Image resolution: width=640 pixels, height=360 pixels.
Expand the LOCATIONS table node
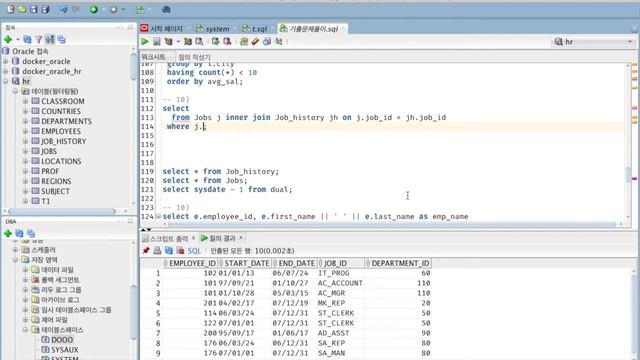point(25,161)
